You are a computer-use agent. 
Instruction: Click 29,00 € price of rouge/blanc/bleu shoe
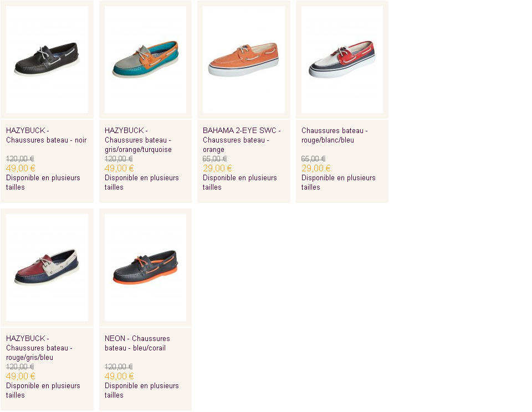[316, 168]
